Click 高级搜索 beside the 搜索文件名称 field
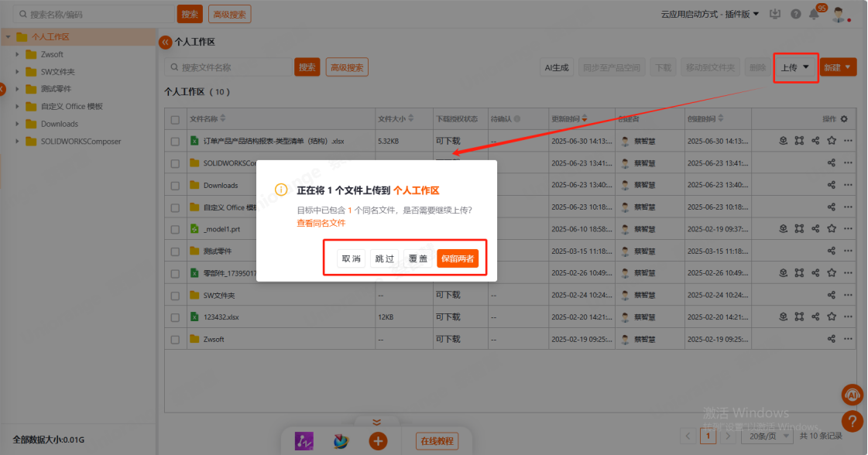This screenshot has width=868, height=455. pos(347,67)
